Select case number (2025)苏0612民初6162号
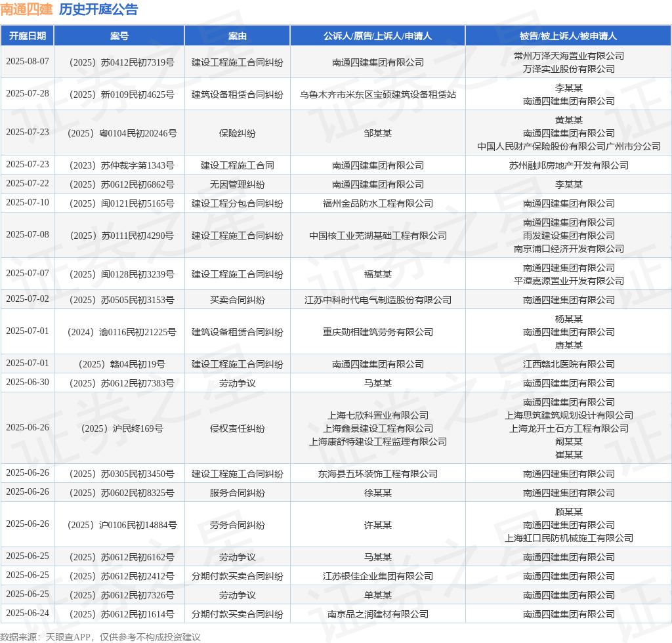 [121, 557]
